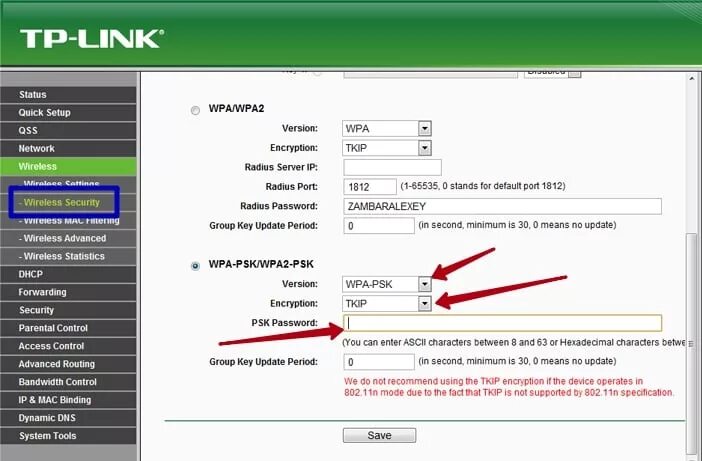Click the Radius Password field
The height and width of the screenshot is (461, 702).
(x=502, y=206)
